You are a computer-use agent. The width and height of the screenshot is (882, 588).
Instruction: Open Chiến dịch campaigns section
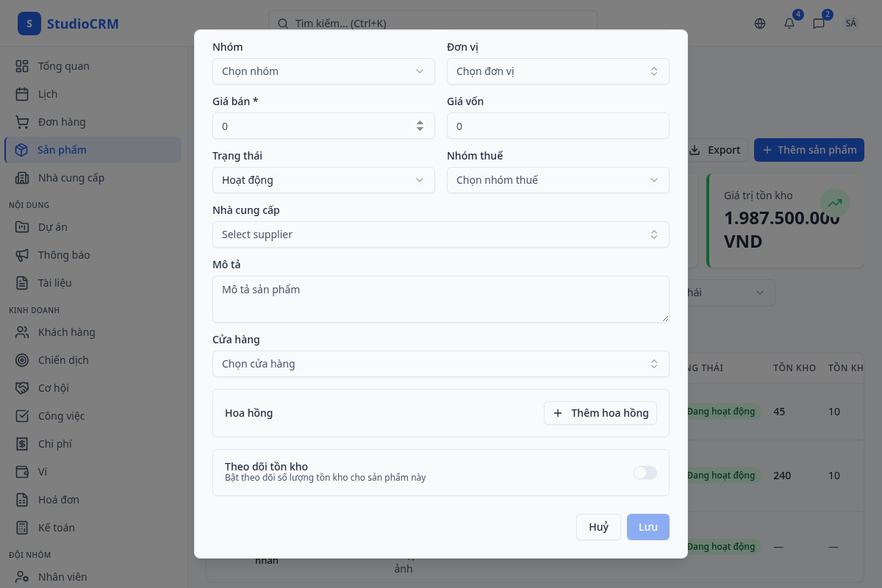tap(63, 360)
